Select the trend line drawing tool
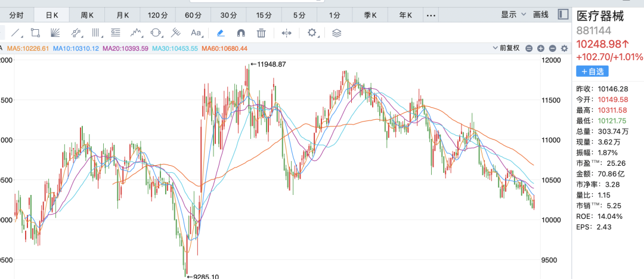Image resolution: width=644 pixels, height=279 pixels. tap(16, 33)
